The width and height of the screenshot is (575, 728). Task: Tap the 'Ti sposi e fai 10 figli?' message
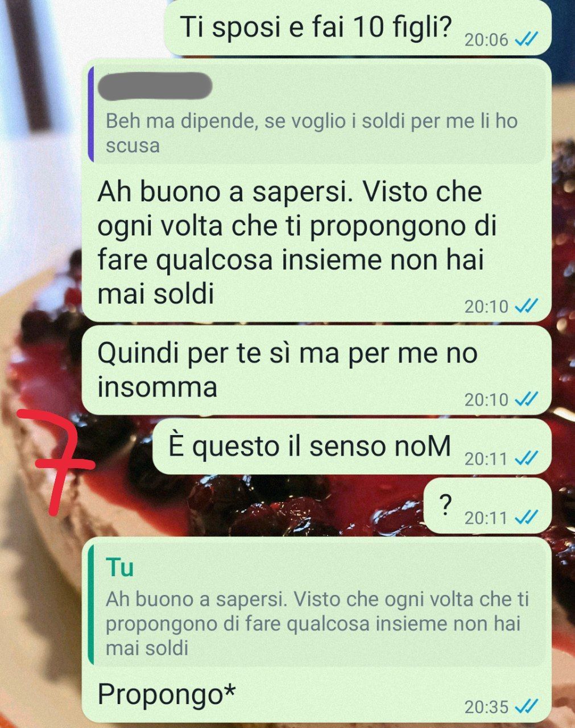(x=358, y=28)
